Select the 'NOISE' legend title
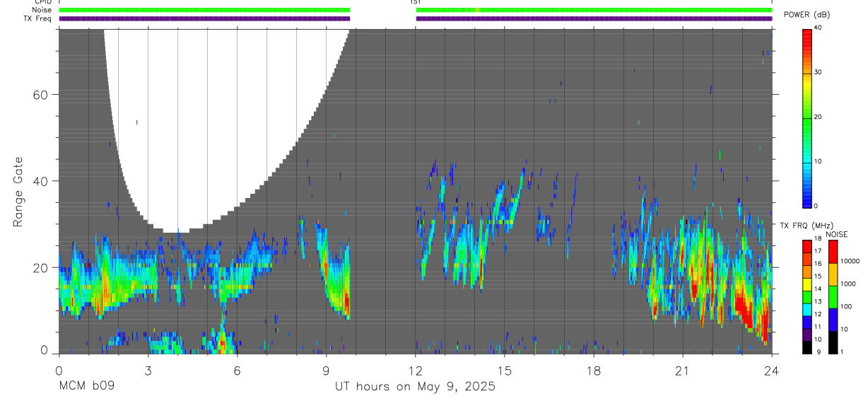Screen dimensions: 868x401 837,234
